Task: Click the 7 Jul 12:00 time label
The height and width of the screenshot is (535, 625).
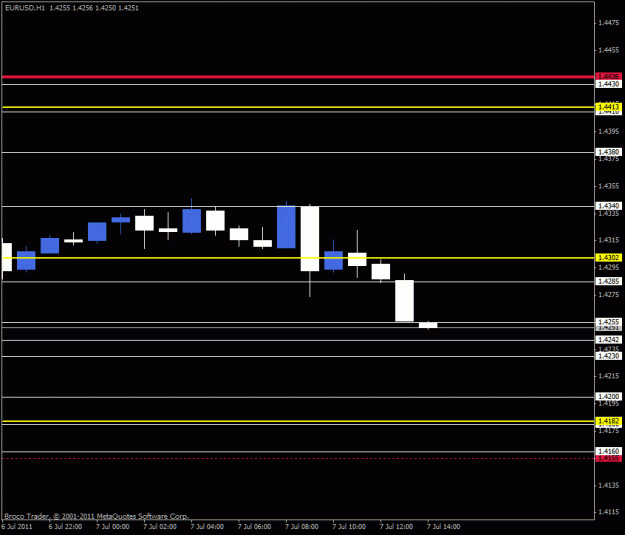Action: tap(396, 527)
